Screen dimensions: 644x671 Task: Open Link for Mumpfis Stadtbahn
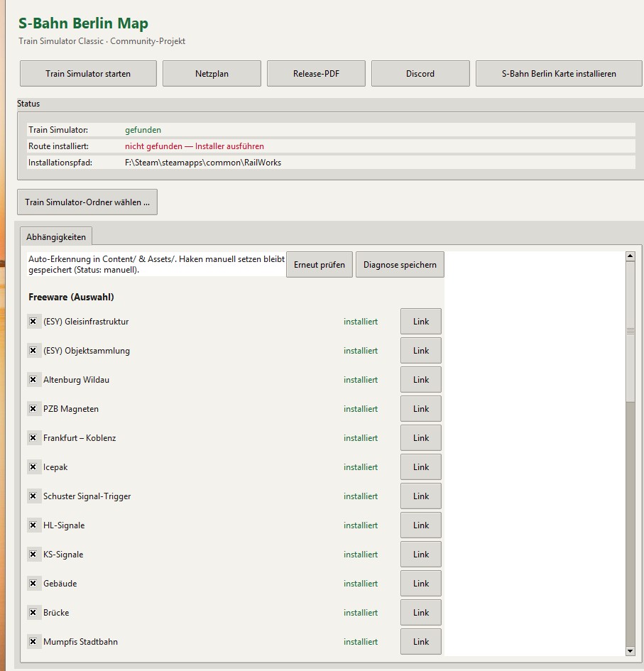[x=421, y=641]
